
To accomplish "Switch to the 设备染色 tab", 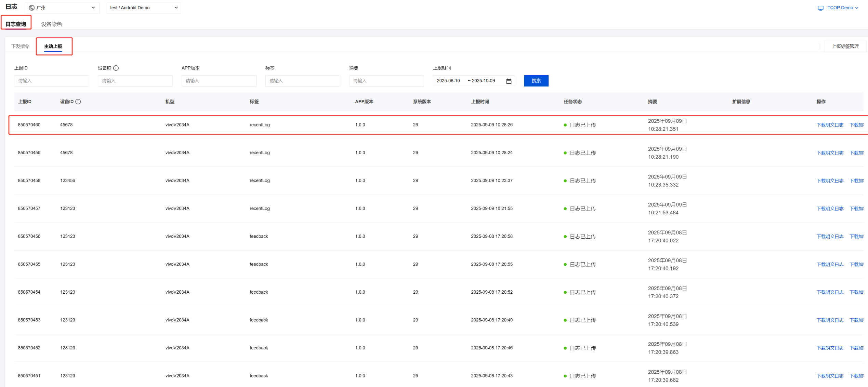I will [x=51, y=24].
